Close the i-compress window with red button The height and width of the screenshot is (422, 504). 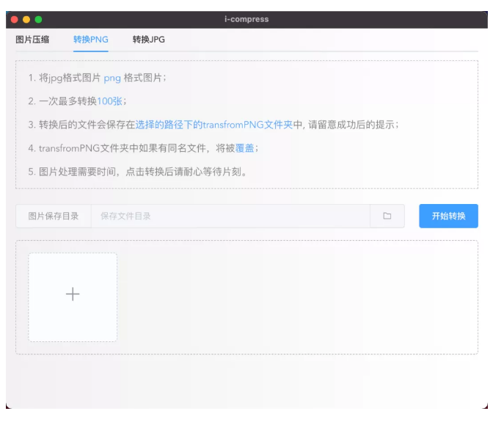pyautogui.click(x=15, y=20)
